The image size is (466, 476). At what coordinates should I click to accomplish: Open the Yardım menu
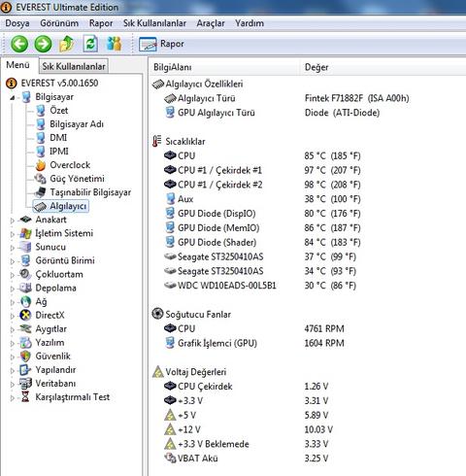[250, 23]
